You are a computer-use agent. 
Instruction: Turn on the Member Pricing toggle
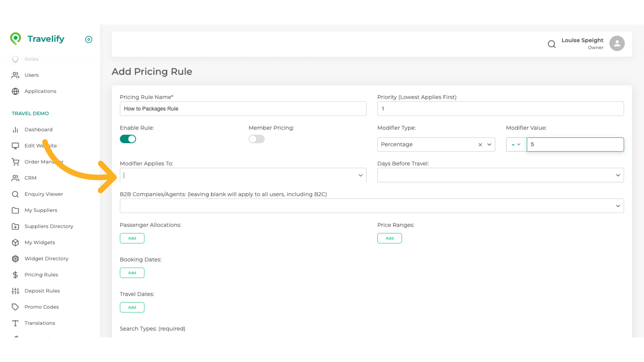coord(257,139)
